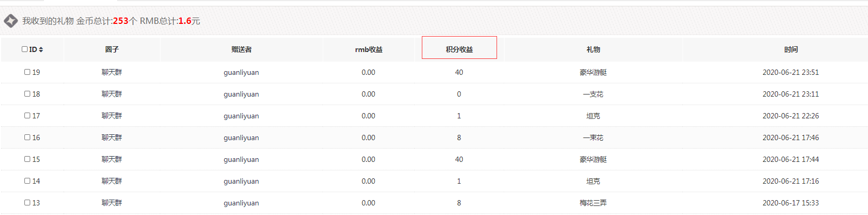Tick the checkbox for row ID 18
The image size is (868, 215).
[x=27, y=94]
